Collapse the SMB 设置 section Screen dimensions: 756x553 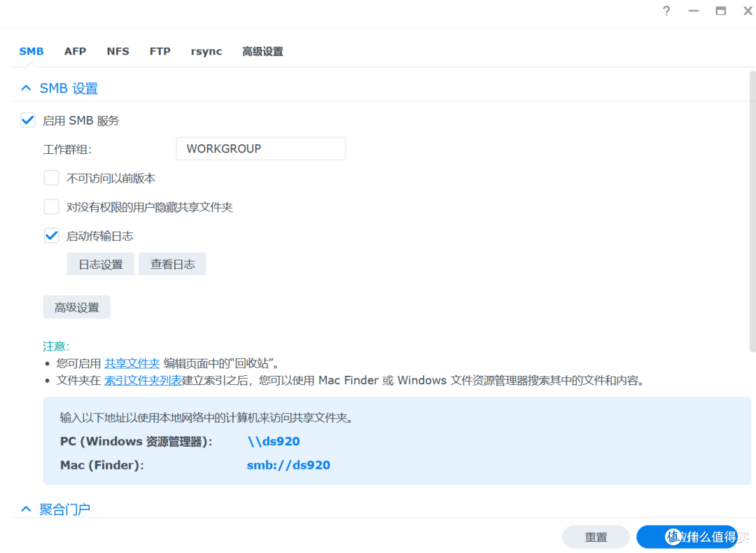26,87
